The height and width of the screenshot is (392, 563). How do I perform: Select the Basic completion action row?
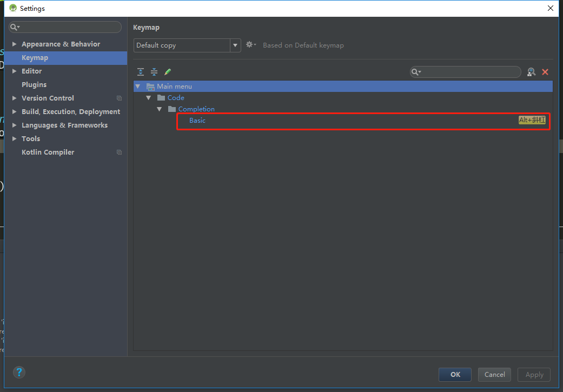coord(197,121)
